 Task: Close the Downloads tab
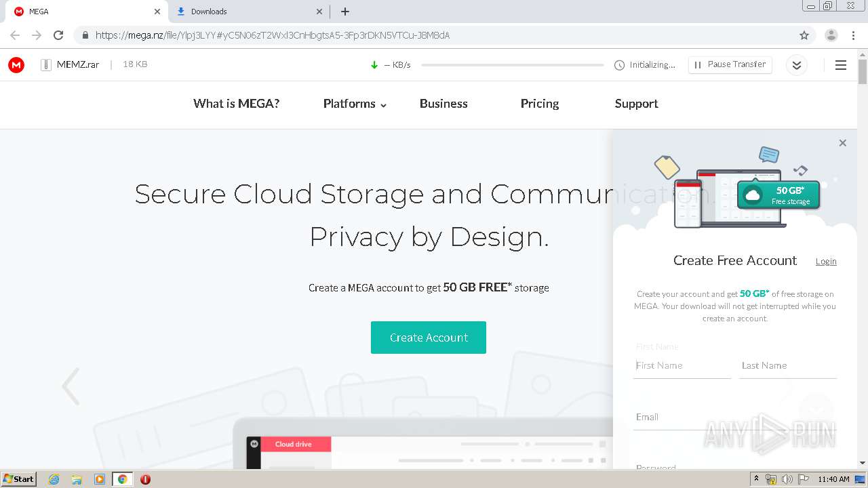[320, 12]
